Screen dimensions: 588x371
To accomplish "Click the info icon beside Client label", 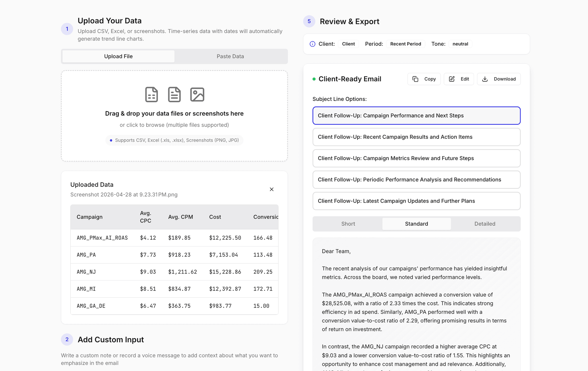I will point(312,44).
